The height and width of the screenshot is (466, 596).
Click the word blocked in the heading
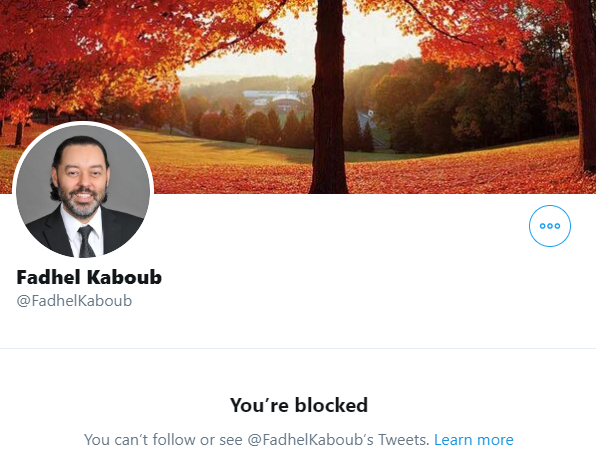[x=331, y=405]
